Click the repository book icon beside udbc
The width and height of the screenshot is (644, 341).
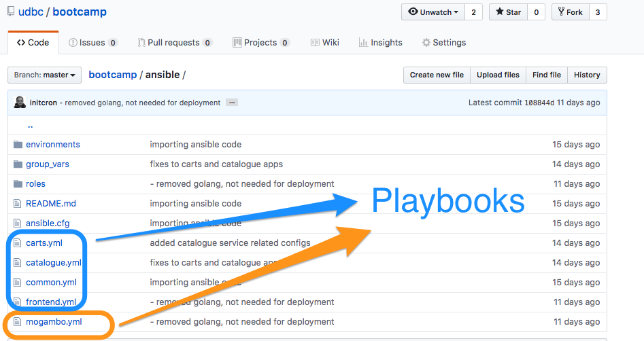pos(11,12)
